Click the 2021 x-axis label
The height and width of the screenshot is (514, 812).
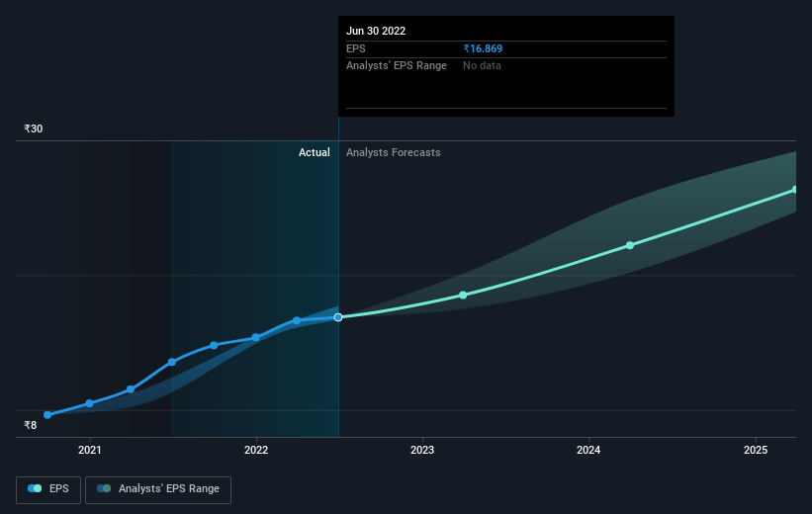point(90,450)
